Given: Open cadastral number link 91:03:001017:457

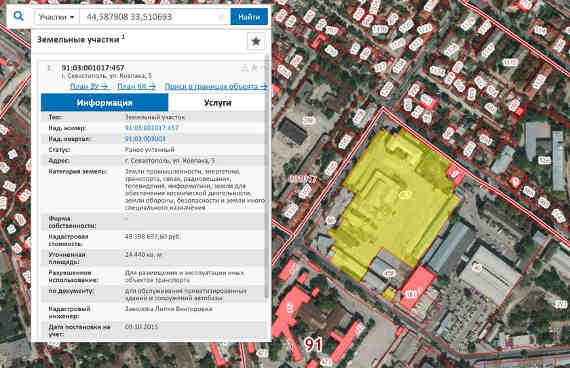Looking at the screenshot, I should [152, 128].
